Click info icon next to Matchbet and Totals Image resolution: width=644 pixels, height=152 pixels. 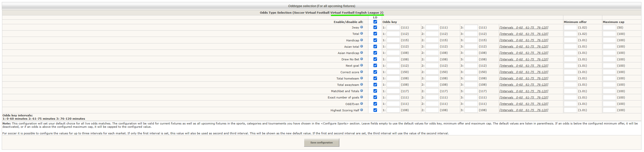pyautogui.click(x=362, y=91)
